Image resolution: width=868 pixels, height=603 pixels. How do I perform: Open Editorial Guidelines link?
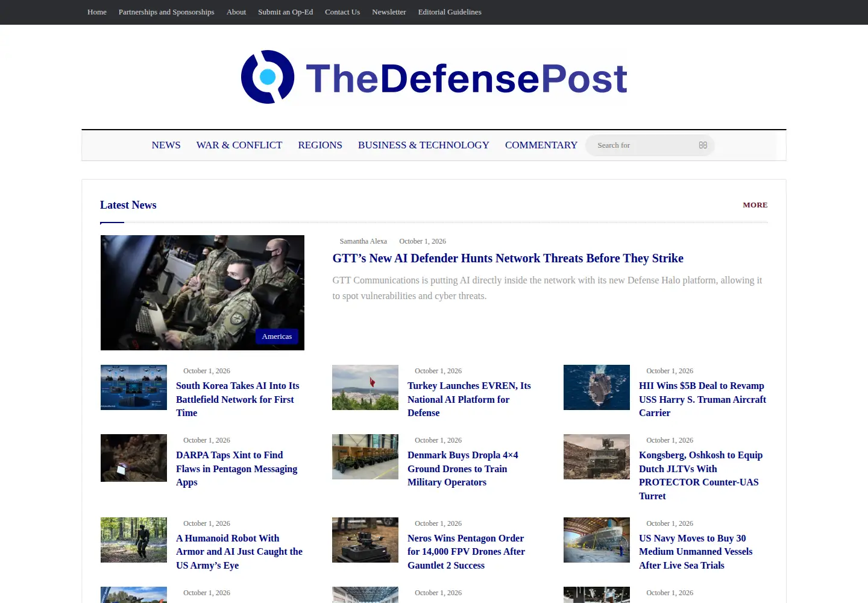click(450, 12)
